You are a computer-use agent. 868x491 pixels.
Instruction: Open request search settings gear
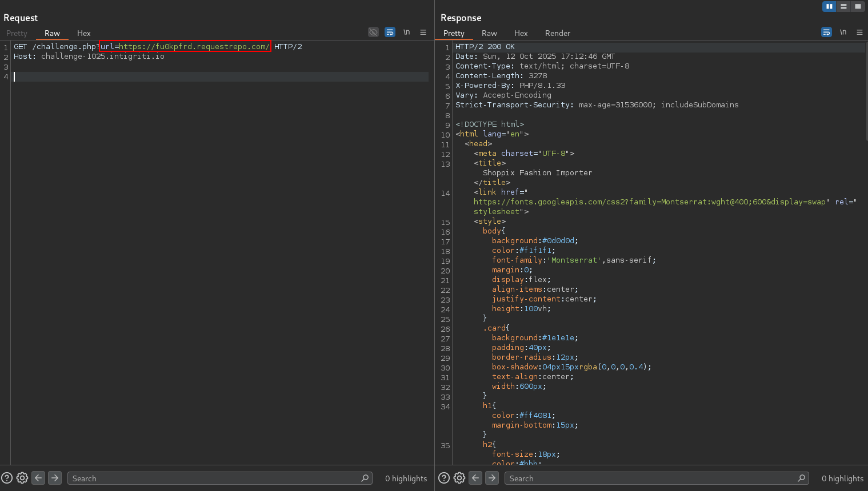coord(22,478)
